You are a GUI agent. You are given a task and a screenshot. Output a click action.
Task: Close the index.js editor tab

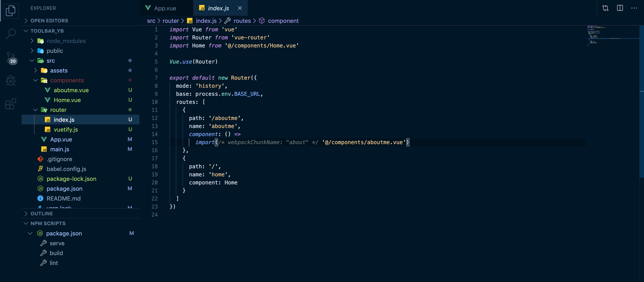click(240, 8)
